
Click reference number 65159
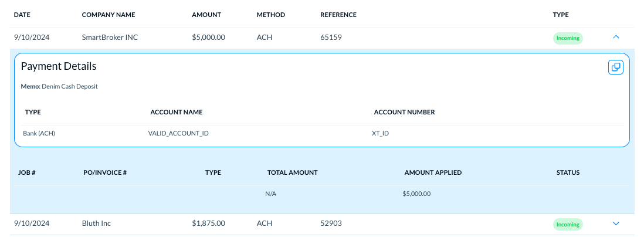331,38
